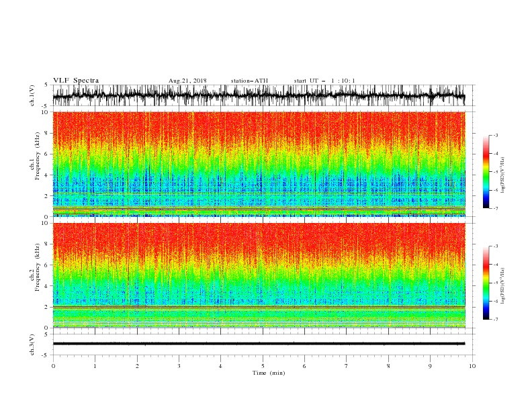The image size is (532, 411).
Task: Click the color scale bar beside ch.1 spectrogram
Action: point(486,172)
